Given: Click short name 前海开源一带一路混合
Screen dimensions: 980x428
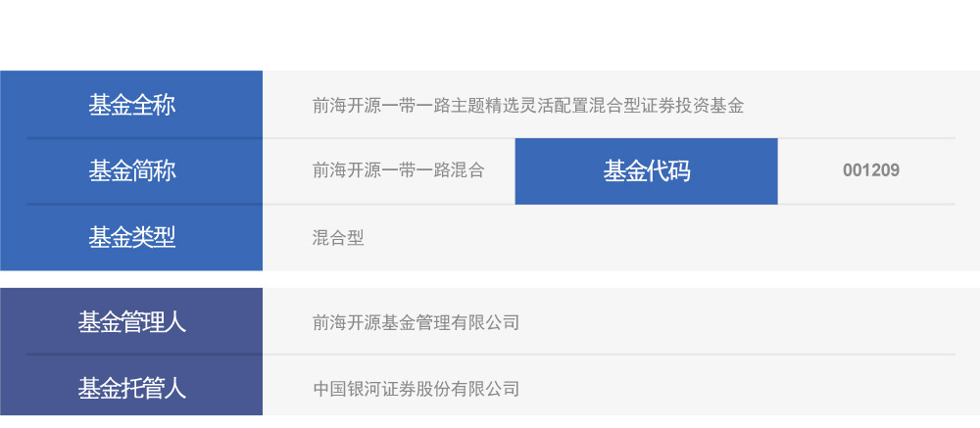Looking at the screenshot, I should pos(398,170).
